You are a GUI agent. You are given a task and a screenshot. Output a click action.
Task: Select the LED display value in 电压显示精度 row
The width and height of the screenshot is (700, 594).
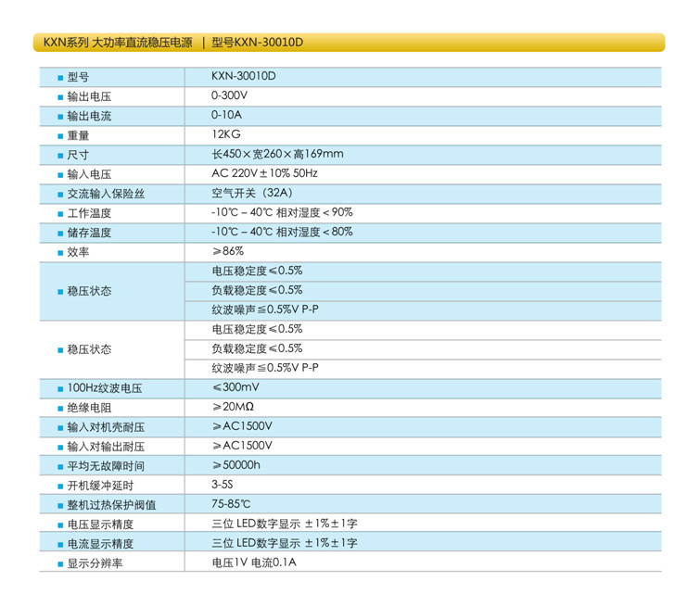(285, 524)
